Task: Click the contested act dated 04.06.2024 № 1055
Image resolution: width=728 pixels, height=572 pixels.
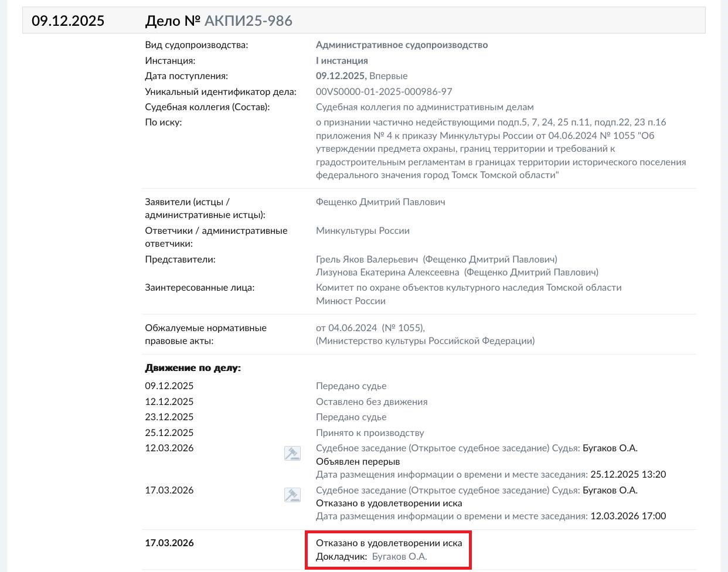Action: point(370,328)
